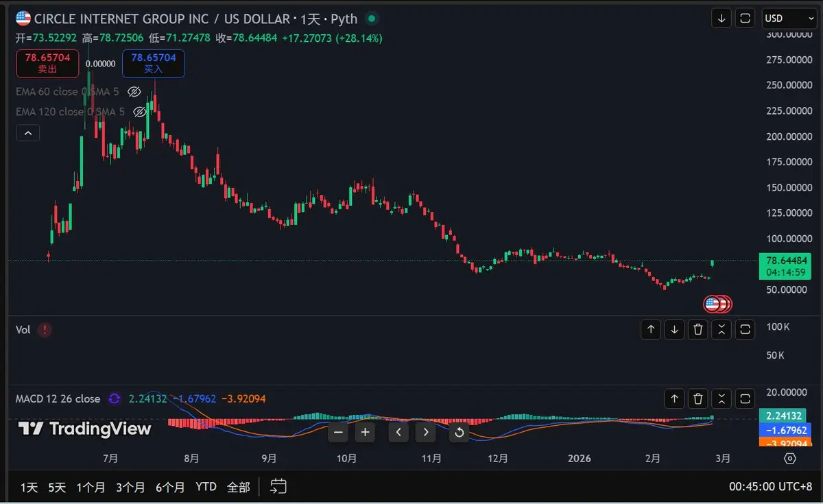Click the US flag symbol icon
The height and width of the screenshot is (504, 823).
tap(23, 19)
